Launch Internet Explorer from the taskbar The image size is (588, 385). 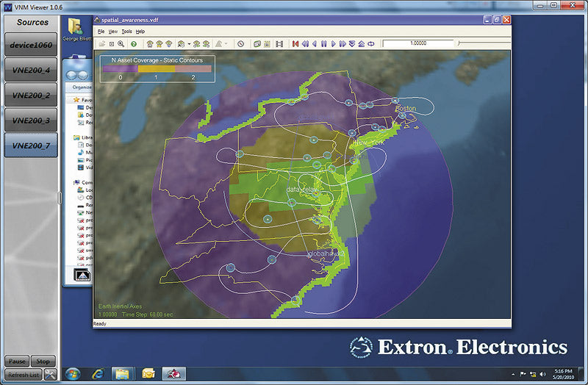[98, 374]
